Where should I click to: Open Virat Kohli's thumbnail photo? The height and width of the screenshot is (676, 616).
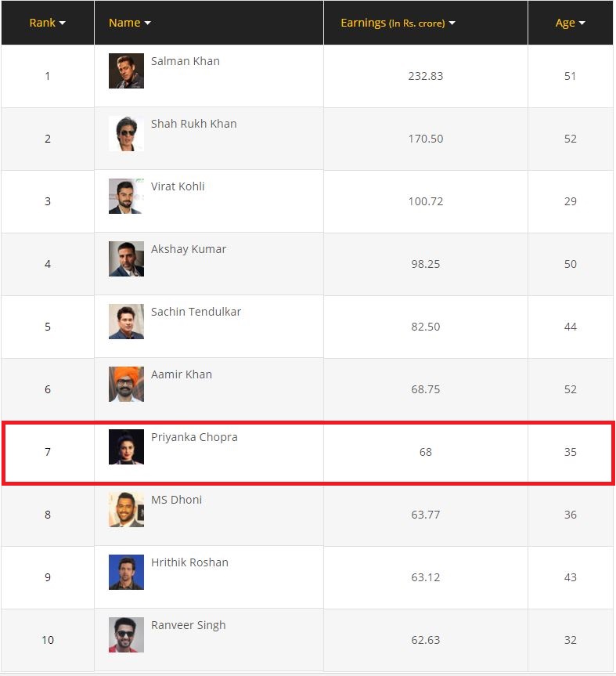[x=126, y=196]
